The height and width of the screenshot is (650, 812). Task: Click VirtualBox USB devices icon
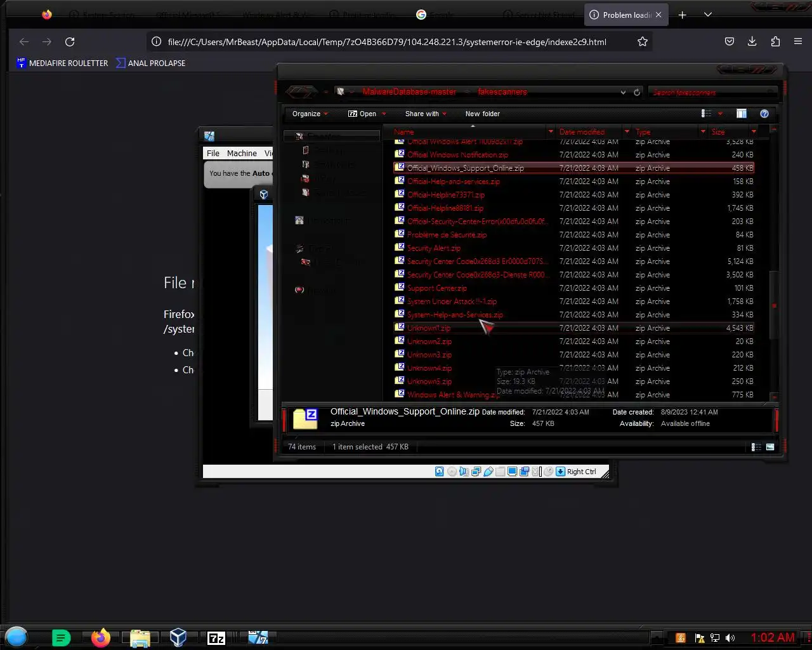(488, 472)
